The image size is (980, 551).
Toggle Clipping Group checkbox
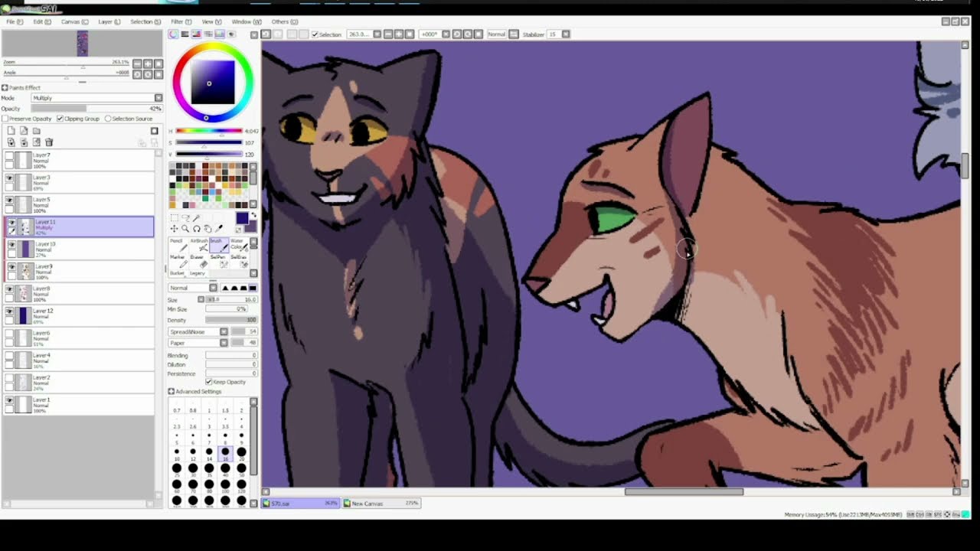point(60,119)
